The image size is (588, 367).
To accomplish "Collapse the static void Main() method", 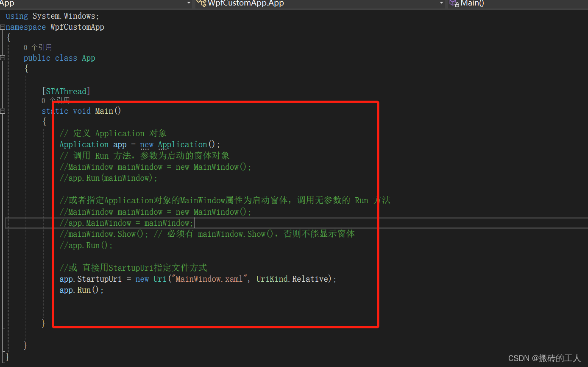I will 3,111.
